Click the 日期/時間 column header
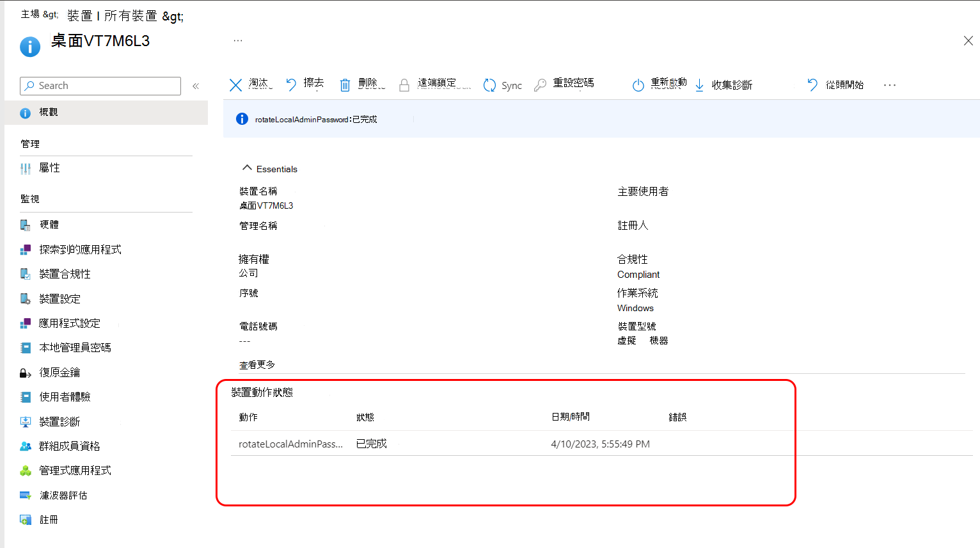Viewport: 980px width, 548px height. click(571, 417)
